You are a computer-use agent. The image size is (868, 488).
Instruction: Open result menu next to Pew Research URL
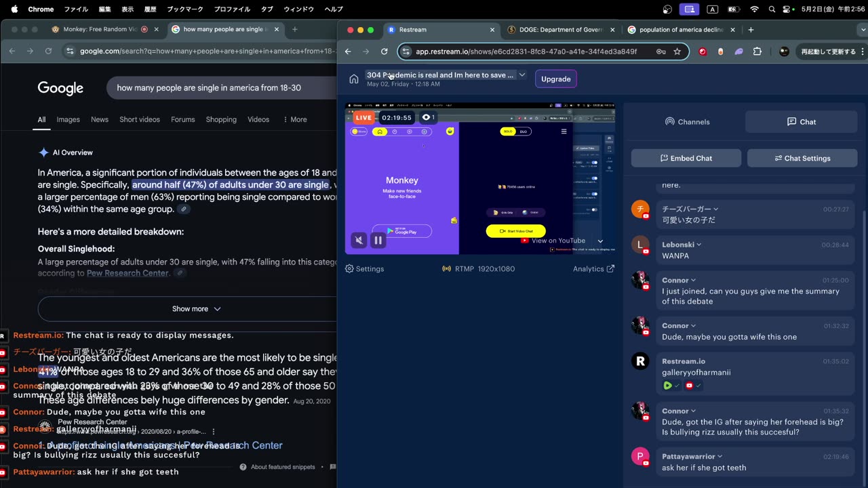tap(214, 431)
